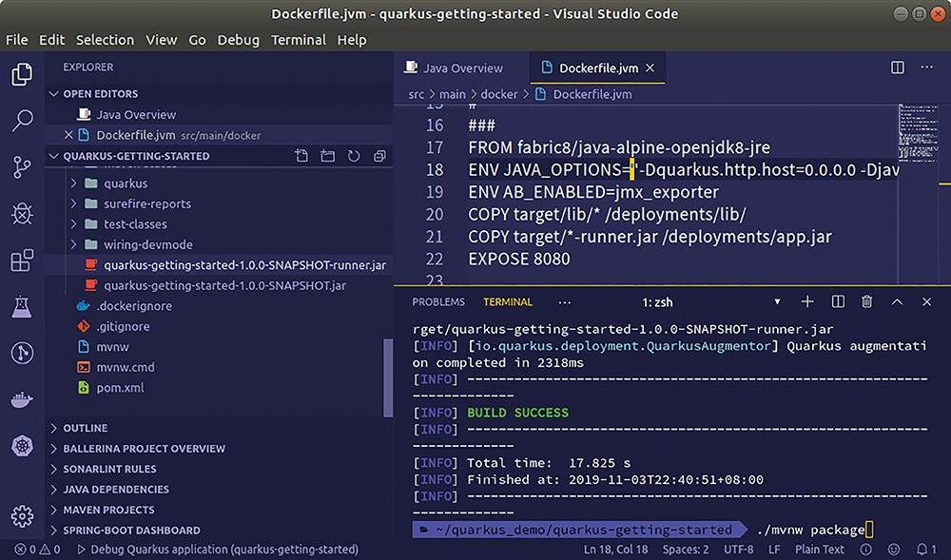Open the Terminal menu

point(299,40)
